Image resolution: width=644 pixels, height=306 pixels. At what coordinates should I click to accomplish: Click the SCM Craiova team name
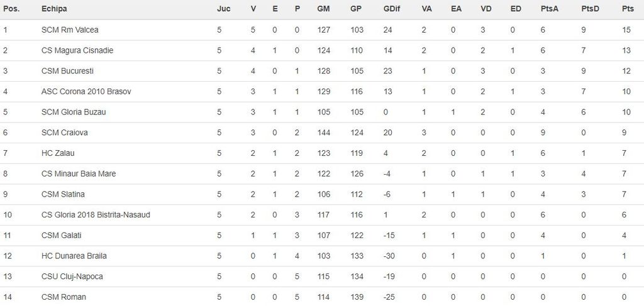(x=65, y=133)
